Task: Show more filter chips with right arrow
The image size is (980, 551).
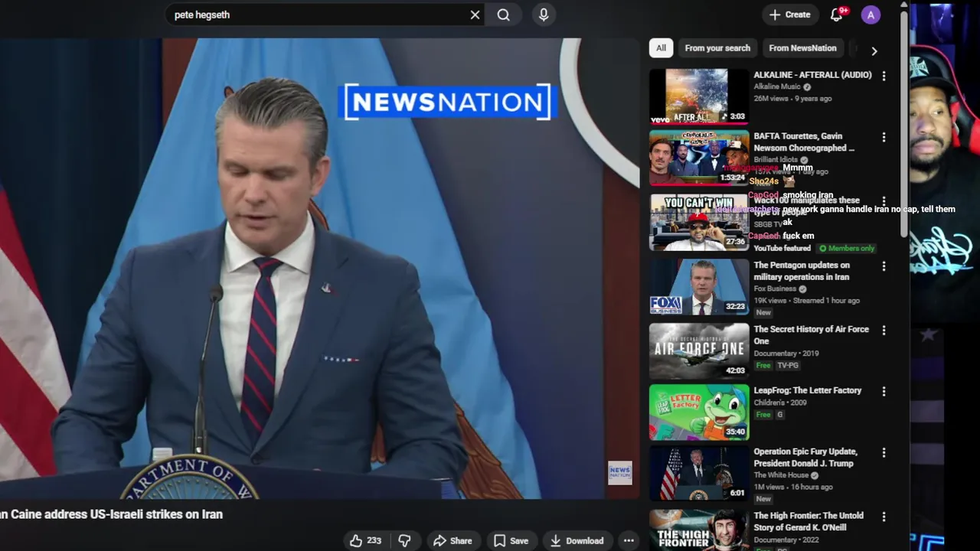Action: [x=874, y=51]
